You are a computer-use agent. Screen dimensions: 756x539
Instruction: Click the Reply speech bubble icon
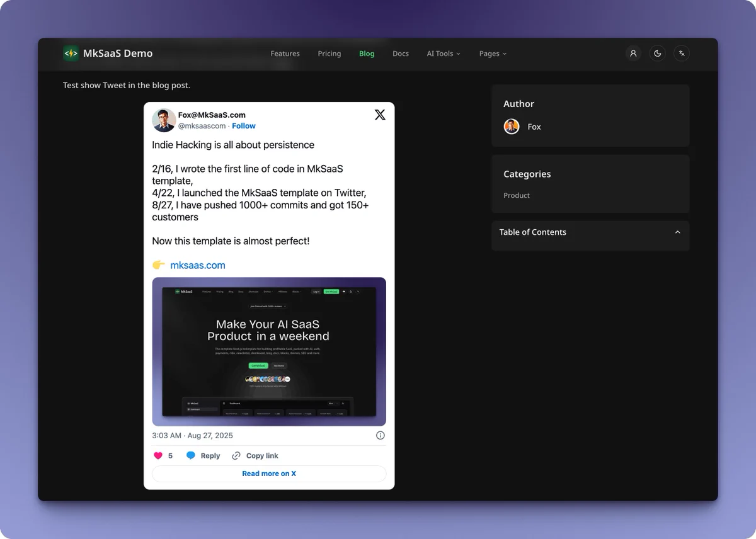click(191, 455)
